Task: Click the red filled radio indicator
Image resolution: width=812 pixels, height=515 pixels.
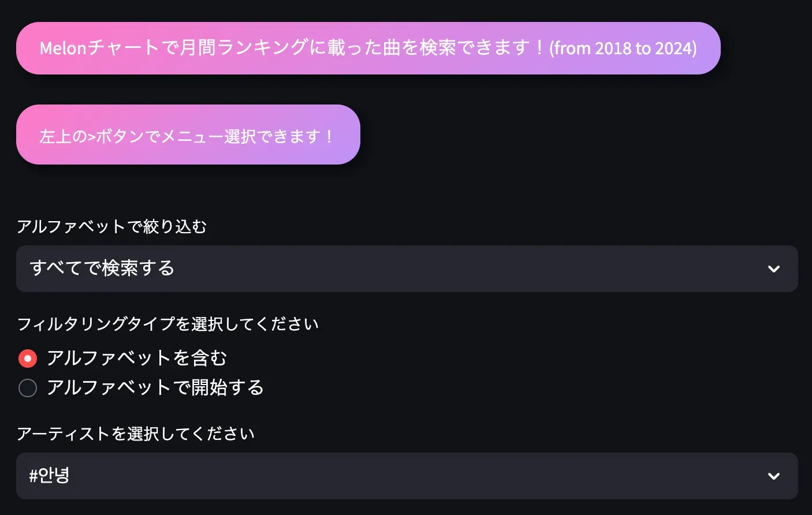Action: [x=27, y=358]
